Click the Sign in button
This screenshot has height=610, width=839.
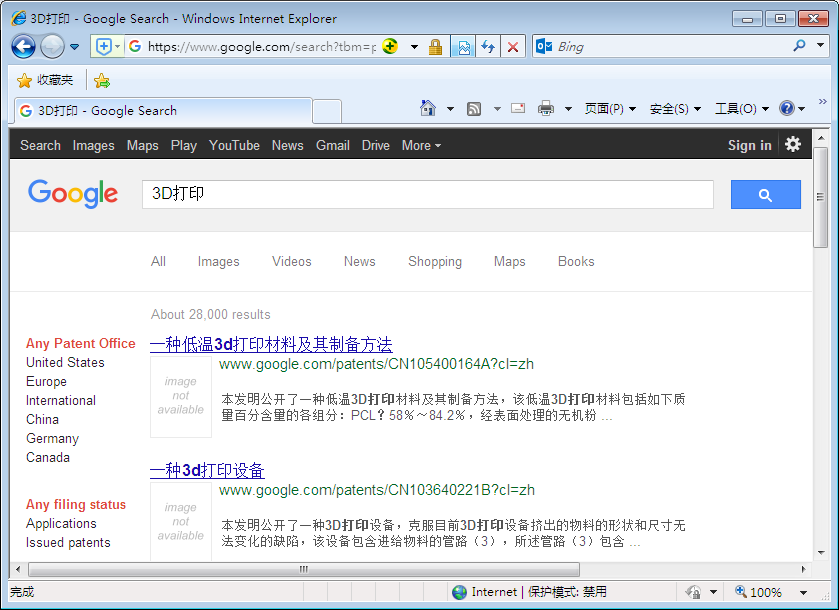point(750,146)
